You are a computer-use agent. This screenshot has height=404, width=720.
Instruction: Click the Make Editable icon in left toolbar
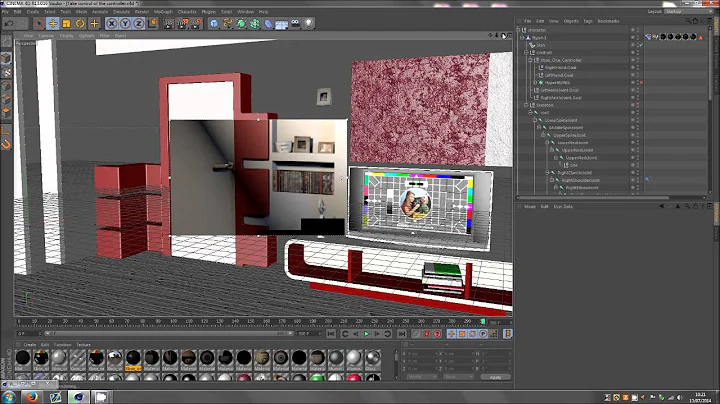(6, 42)
